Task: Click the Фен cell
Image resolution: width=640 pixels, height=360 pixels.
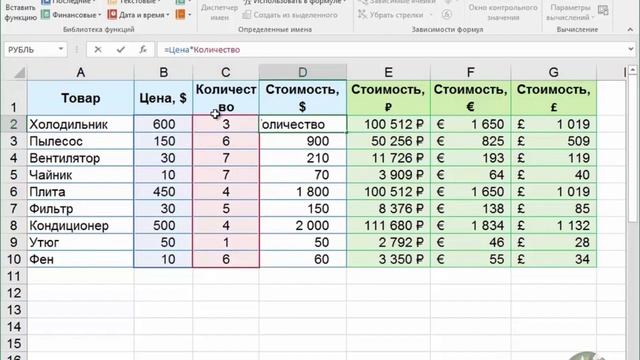Action: (x=80, y=259)
